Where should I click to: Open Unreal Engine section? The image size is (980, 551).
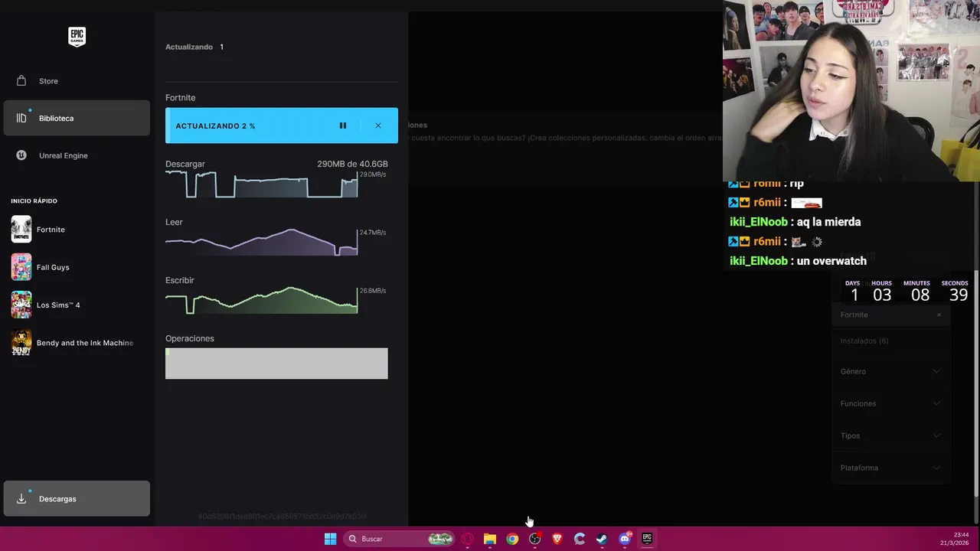(x=77, y=155)
